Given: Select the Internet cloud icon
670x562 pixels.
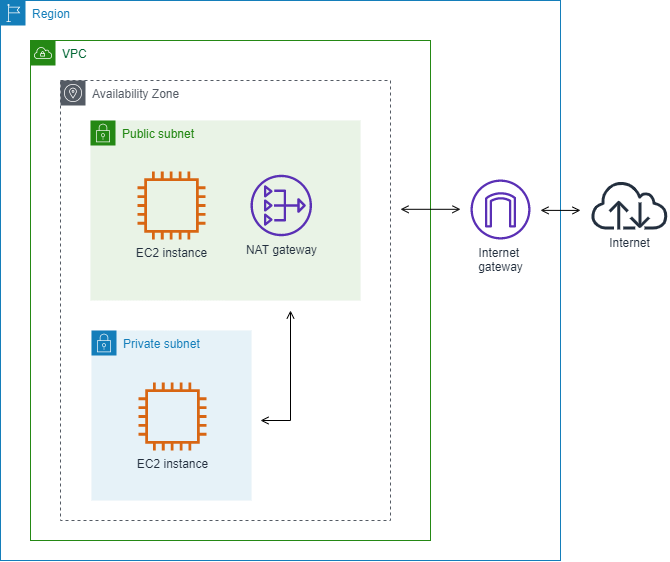Looking at the screenshot, I should (x=628, y=208).
